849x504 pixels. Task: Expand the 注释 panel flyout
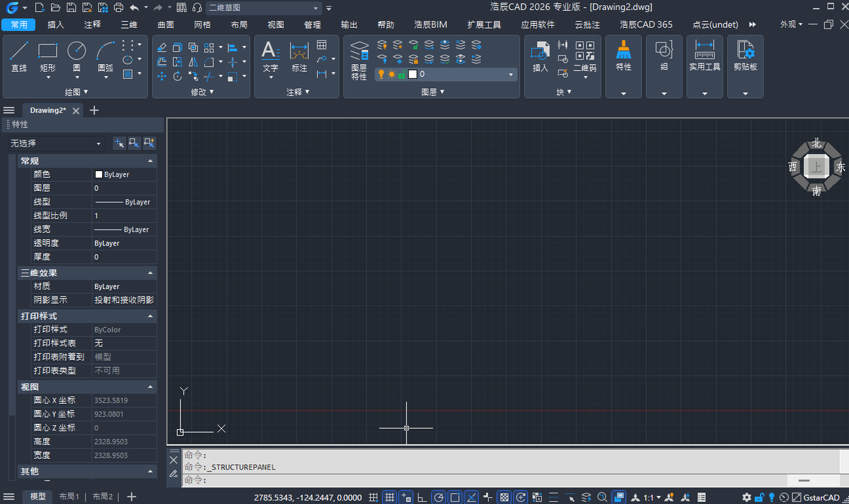click(298, 92)
